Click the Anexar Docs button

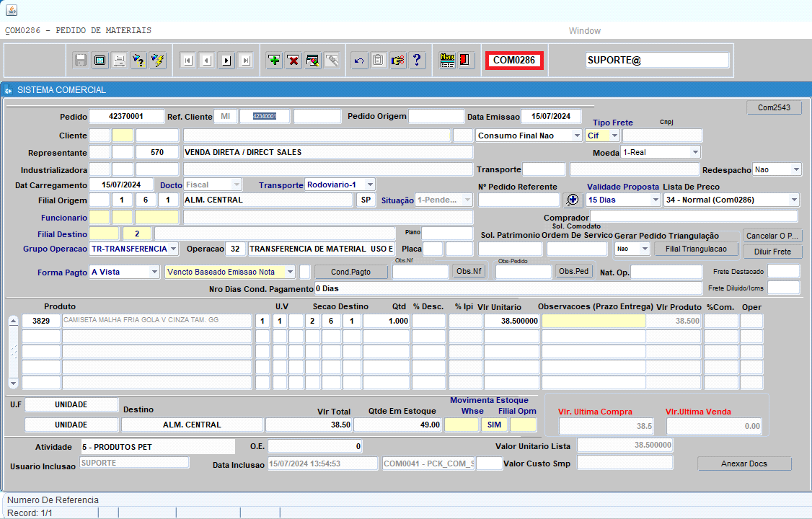744,463
